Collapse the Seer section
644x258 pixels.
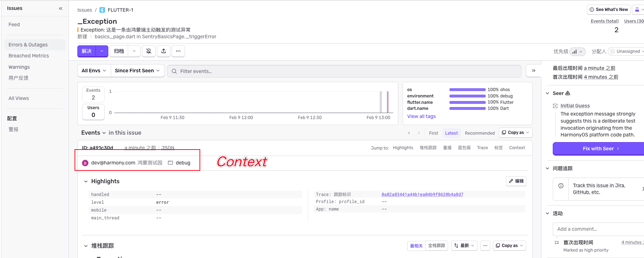(x=547, y=93)
